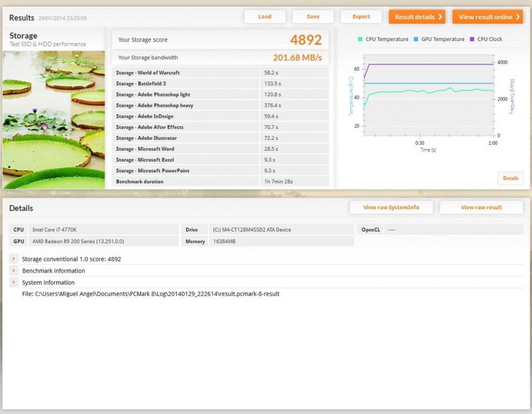This screenshot has width=532, height=414.
Task: Select the Storage - Battlefield 3 row
Action: pyautogui.click(x=220, y=84)
